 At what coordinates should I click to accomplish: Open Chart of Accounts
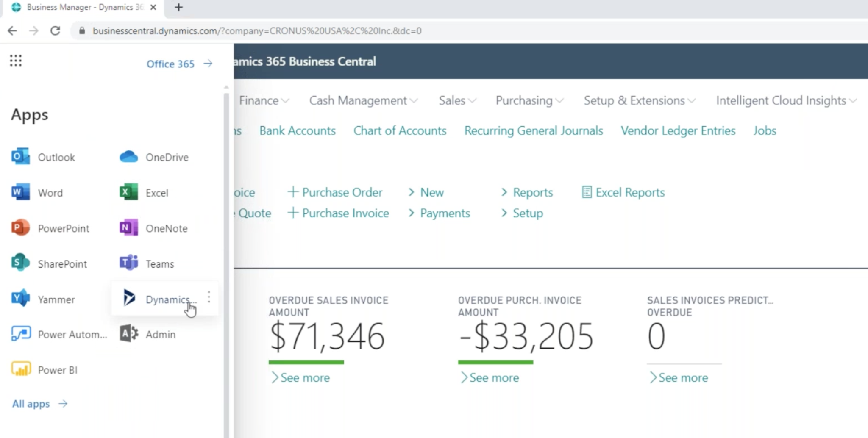(x=400, y=130)
